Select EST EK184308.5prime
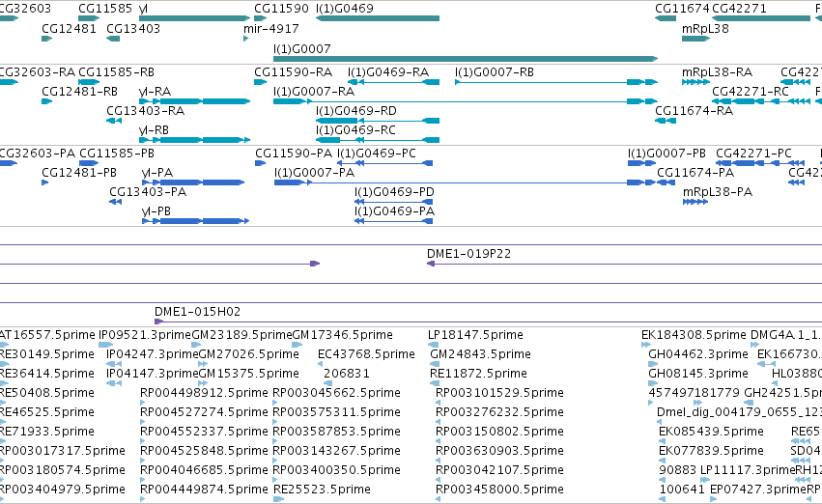The height and width of the screenshot is (504, 822). click(x=646, y=345)
